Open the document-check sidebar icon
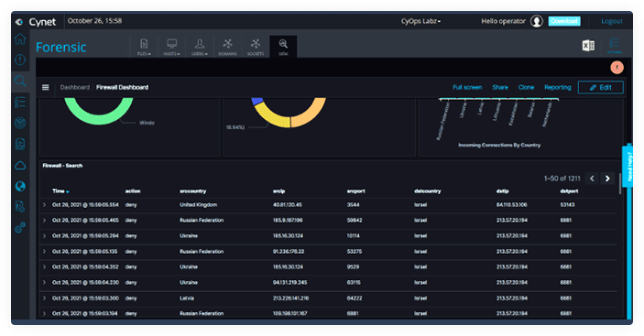This screenshot has width=644, height=336. (x=20, y=206)
